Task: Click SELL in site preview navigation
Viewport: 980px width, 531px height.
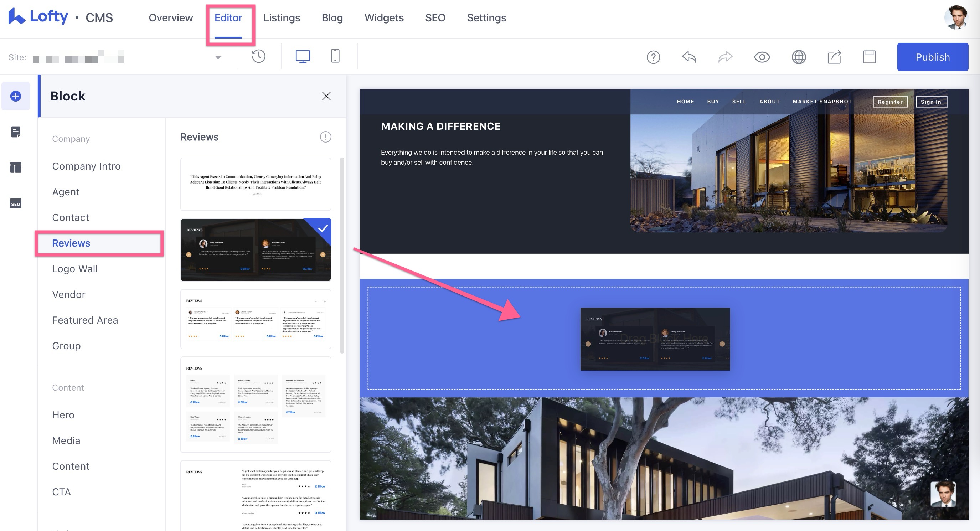Action: pos(739,102)
